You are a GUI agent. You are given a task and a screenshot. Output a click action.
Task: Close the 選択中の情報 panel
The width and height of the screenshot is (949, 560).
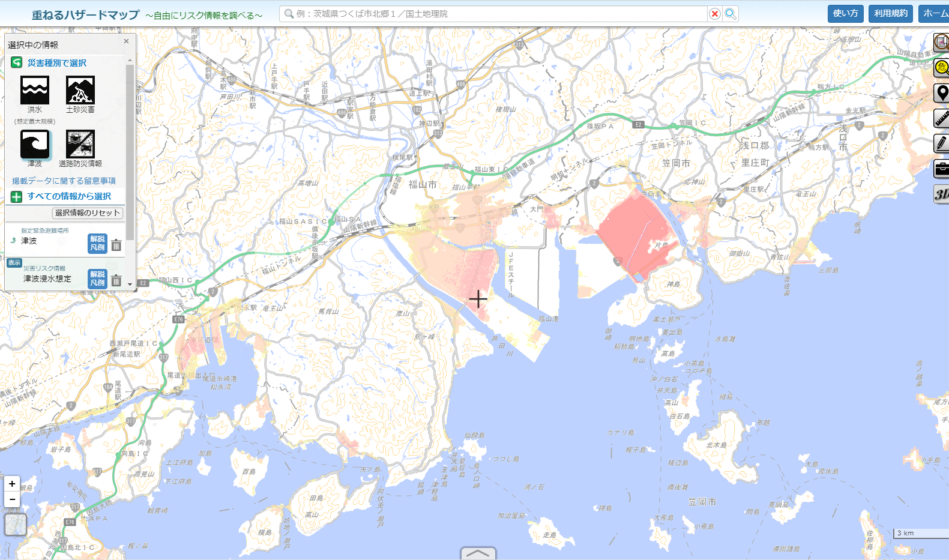(126, 41)
